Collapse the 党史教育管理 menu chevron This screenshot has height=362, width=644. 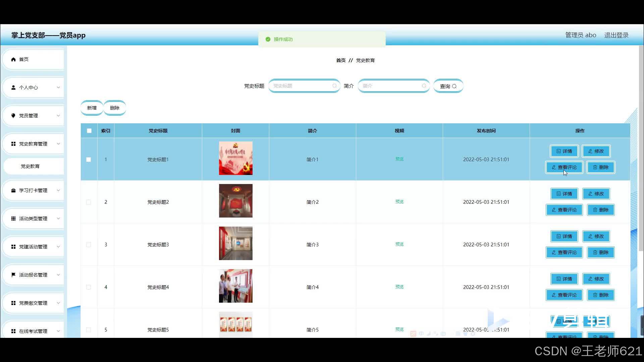click(58, 144)
